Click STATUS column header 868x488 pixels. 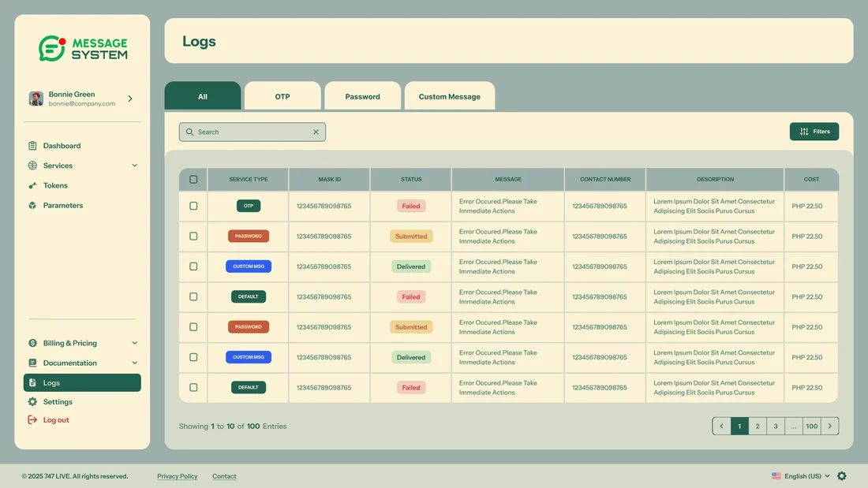(x=411, y=179)
